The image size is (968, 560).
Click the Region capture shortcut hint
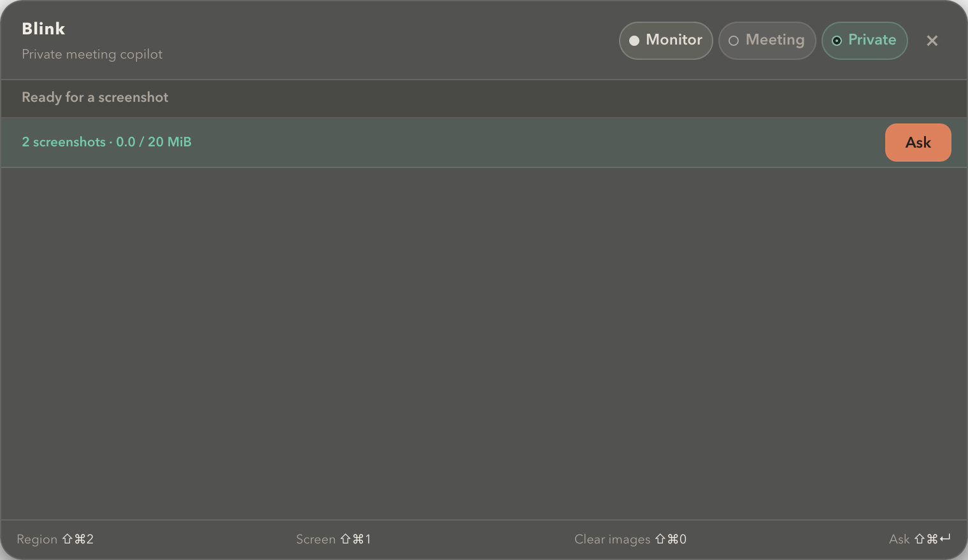point(55,539)
